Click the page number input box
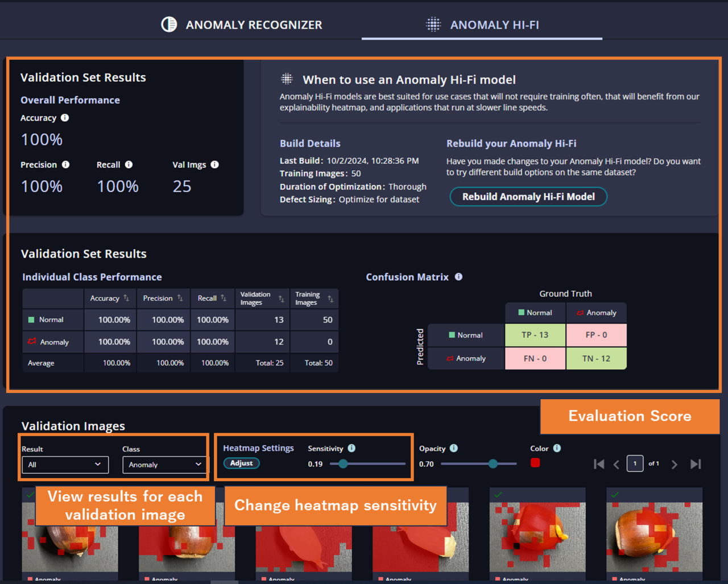This screenshot has height=584, width=728. [635, 463]
